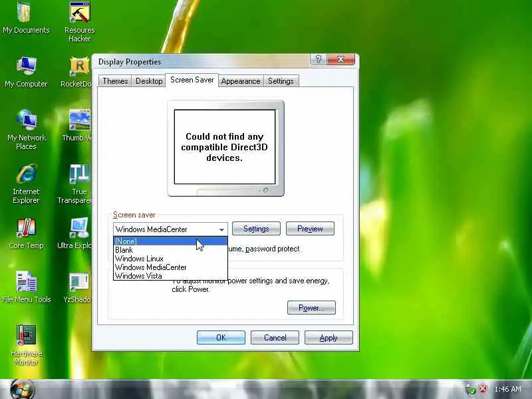Click the red X security tray icon
The width and height of the screenshot is (532, 399).
click(483, 389)
